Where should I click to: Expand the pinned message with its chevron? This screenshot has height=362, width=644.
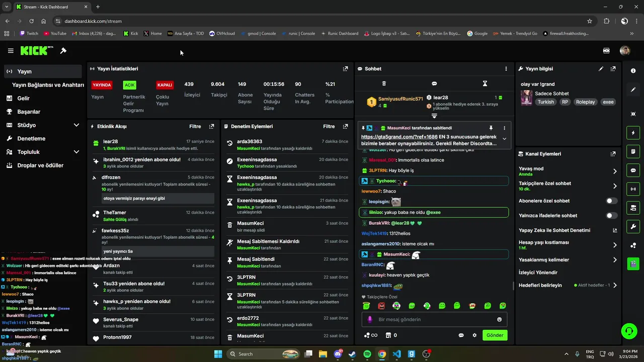504,139
